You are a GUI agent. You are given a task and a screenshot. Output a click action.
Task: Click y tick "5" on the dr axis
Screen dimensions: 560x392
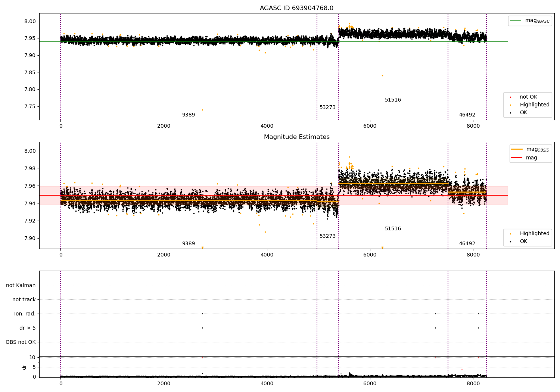click(34, 367)
